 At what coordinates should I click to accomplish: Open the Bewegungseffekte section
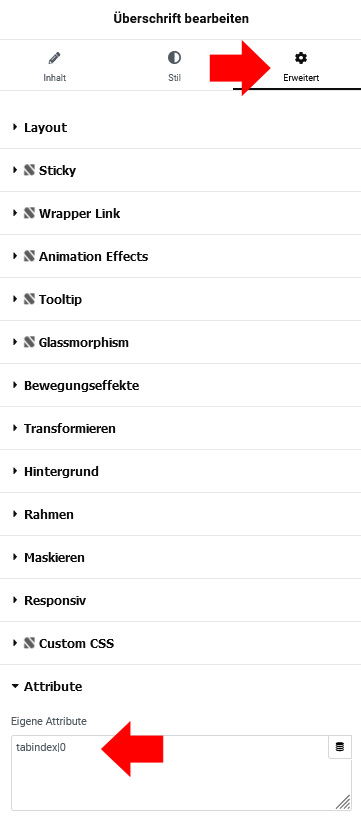pos(180,386)
